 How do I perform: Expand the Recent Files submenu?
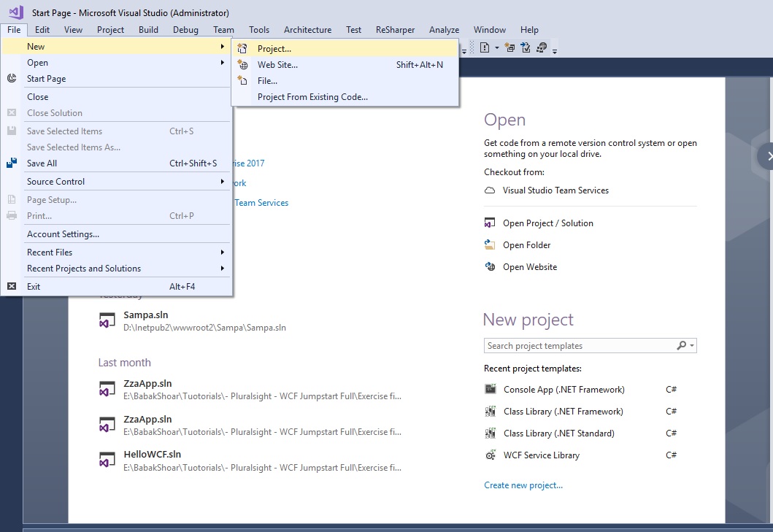click(222, 252)
